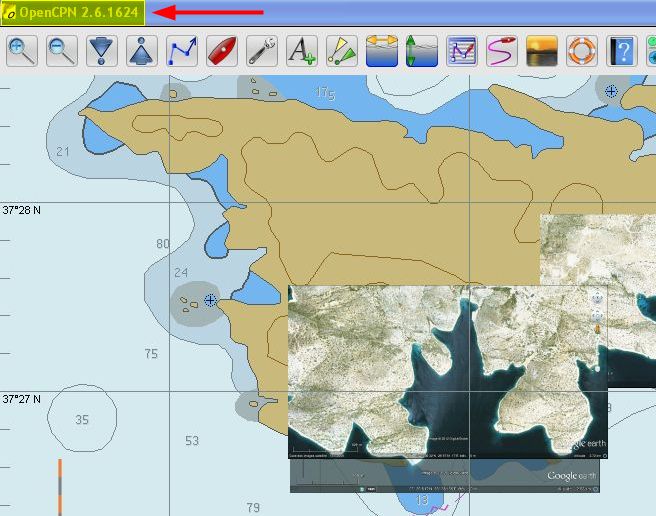This screenshot has width=656, height=516.
Task: Click the orange chart scale bar
Action: (x=60, y=488)
